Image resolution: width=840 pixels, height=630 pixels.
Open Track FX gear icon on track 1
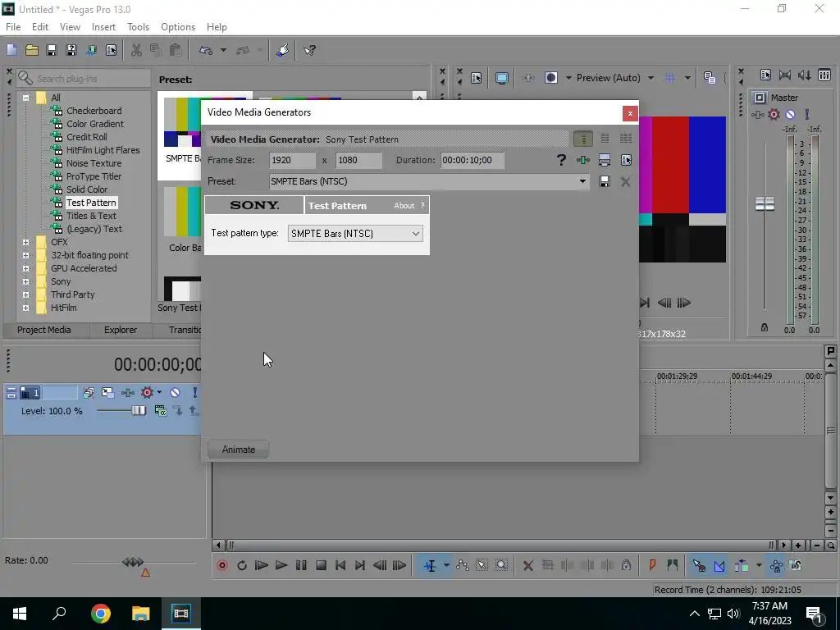147,393
